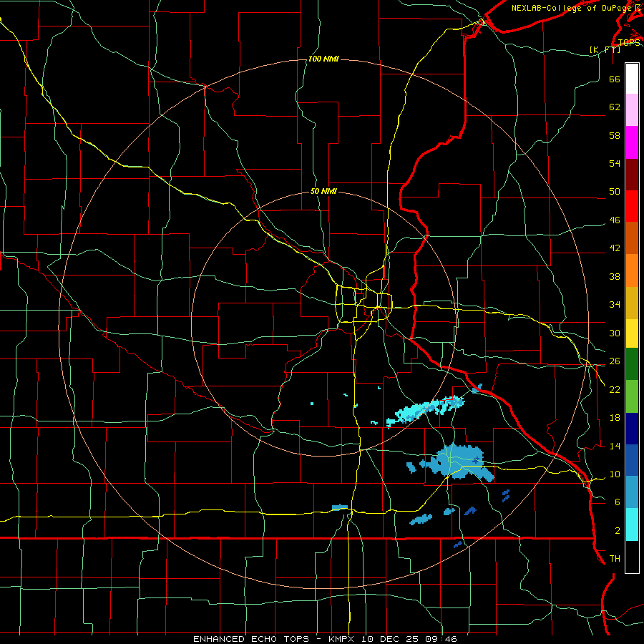This screenshot has height=644, width=644.
Task: Click the 'KMPX' radar site identifier
Action: point(343,639)
